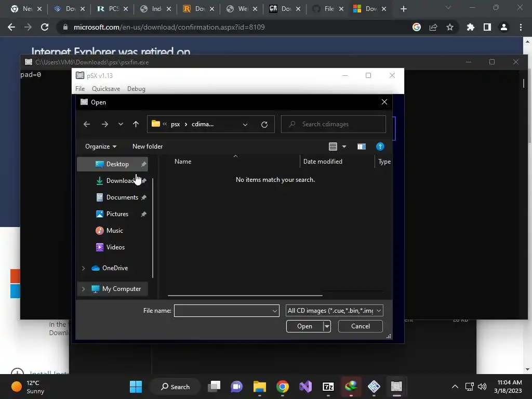Open Chrome extensions puzzle icon

471,27
